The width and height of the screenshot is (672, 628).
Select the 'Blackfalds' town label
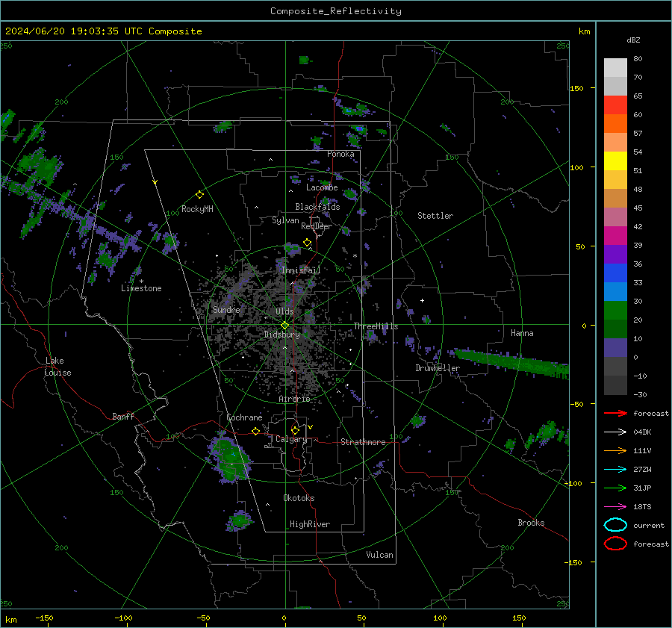317,207
